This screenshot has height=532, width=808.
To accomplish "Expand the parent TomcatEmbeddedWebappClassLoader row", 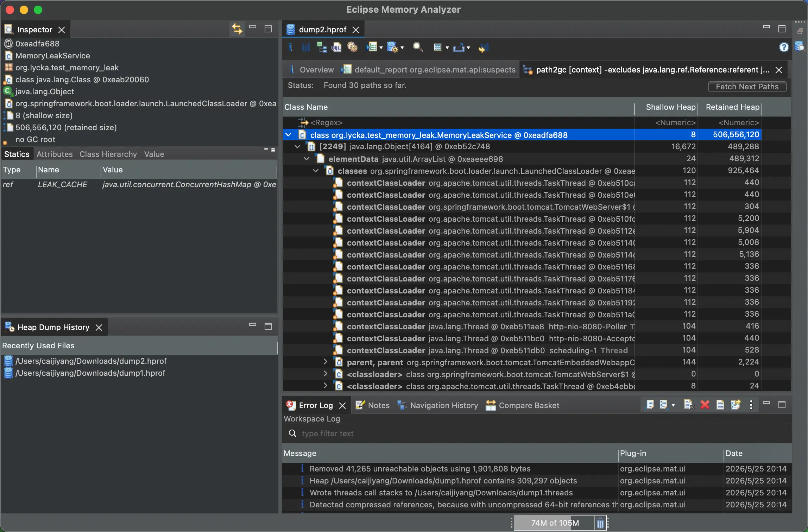I will (x=326, y=362).
